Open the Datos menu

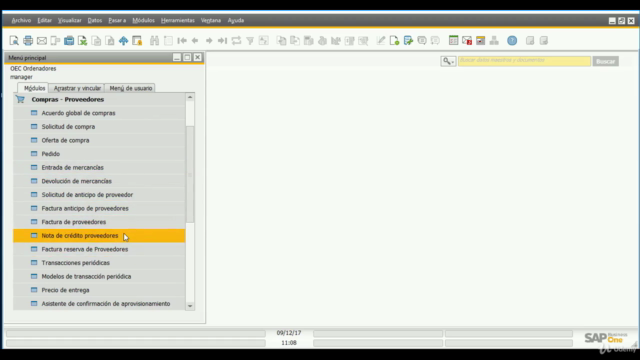(x=95, y=20)
